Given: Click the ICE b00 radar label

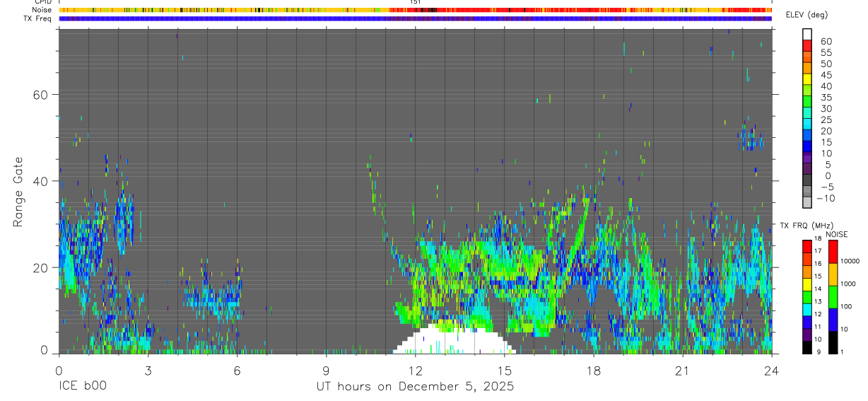Looking at the screenshot, I should (81, 387).
